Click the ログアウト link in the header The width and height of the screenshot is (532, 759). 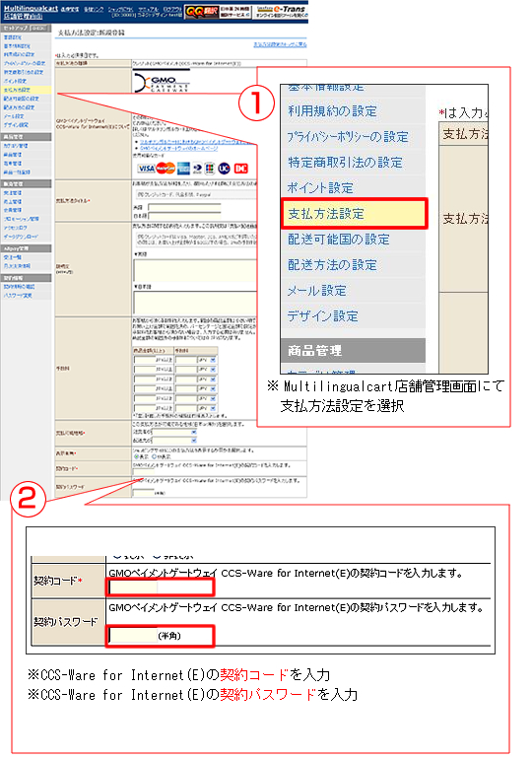pyautogui.click(x=172, y=9)
